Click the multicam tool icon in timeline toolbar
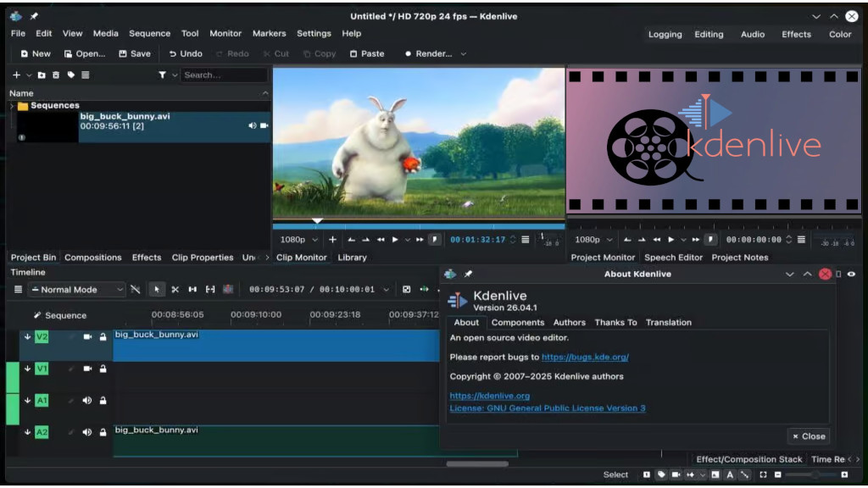Screen dimensions: 868x488 (227, 290)
